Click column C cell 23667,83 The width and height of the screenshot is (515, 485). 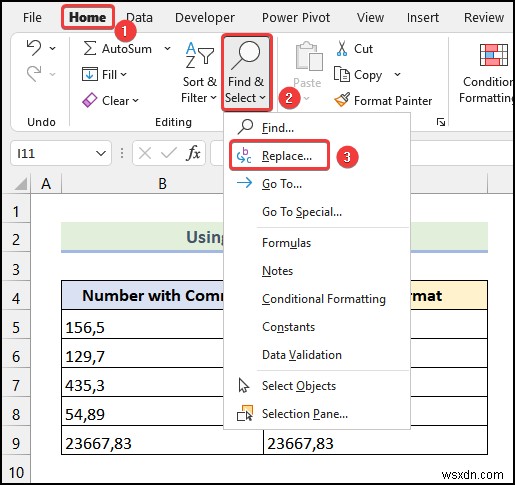tap(375, 441)
